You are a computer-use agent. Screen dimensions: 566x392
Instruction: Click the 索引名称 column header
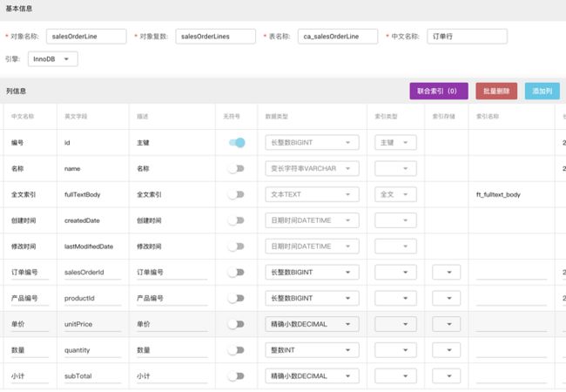(x=488, y=117)
